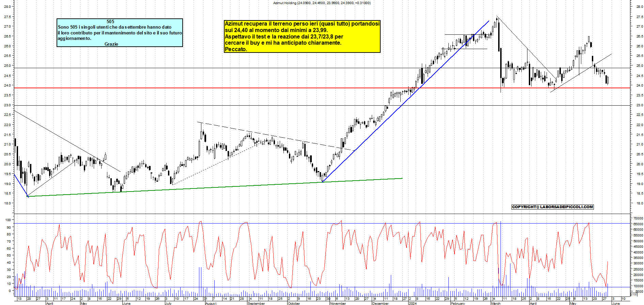This screenshot has height=305, width=644.
Task: Click 'il loro contributo per il mantenimento' line
Action: (x=120, y=33)
